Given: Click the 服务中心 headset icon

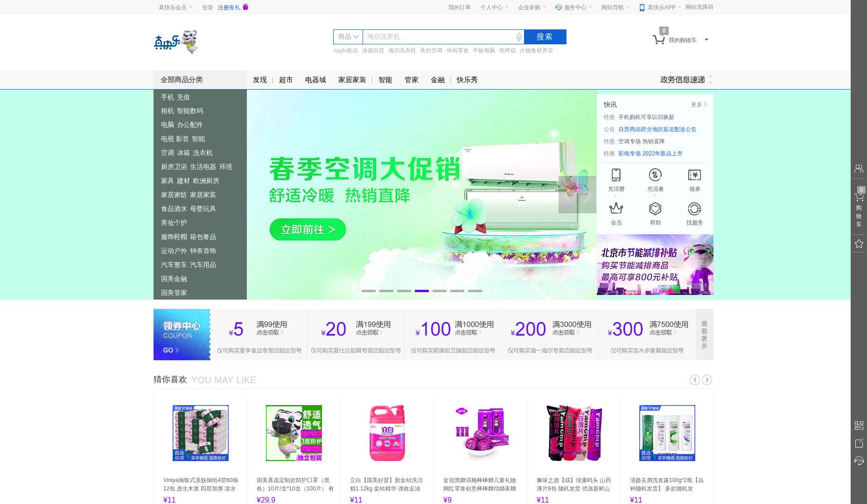Looking at the screenshot, I should [558, 7].
